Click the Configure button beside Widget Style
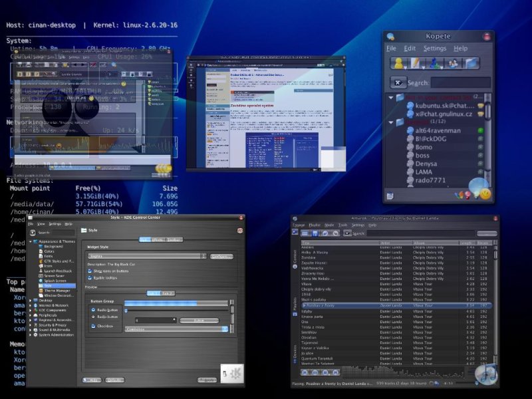Viewport: 532px width, 399px height. click(221, 257)
